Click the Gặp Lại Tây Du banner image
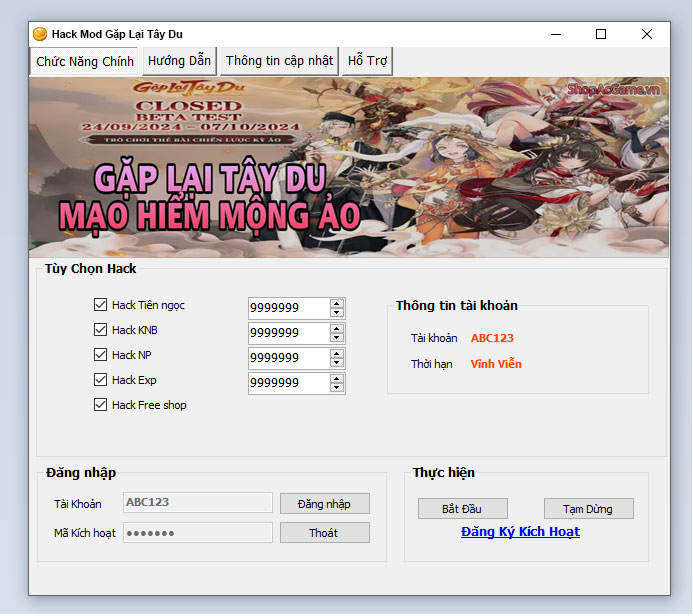This screenshot has height=616, width=693. coord(349,167)
